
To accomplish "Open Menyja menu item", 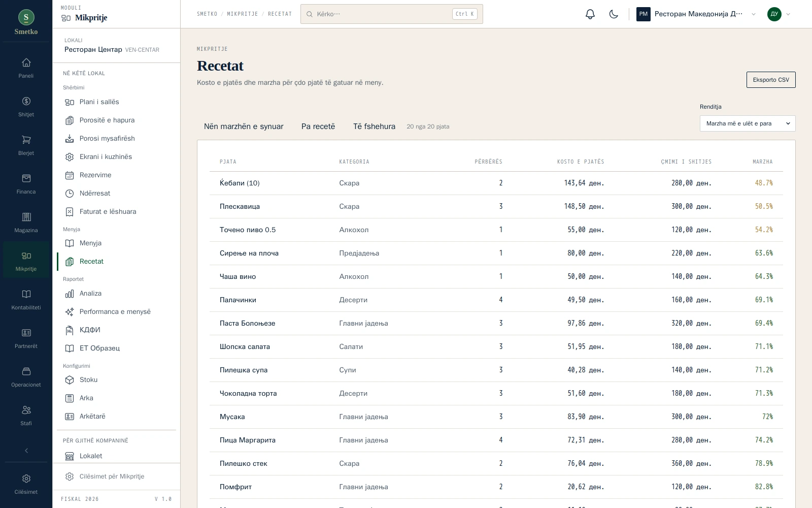I will (116, 243).
